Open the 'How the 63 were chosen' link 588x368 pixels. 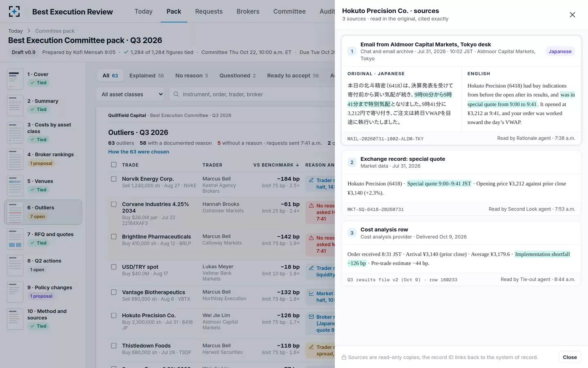(138, 152)
